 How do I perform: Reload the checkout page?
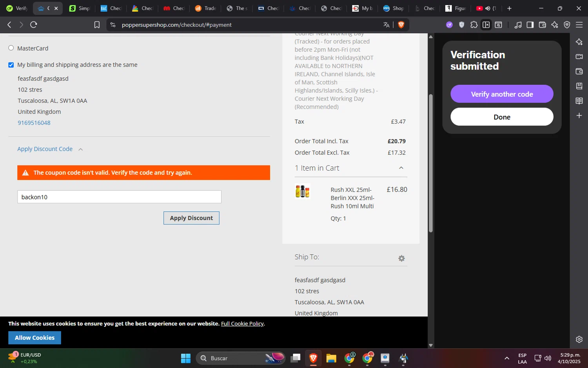pos(34,25)
